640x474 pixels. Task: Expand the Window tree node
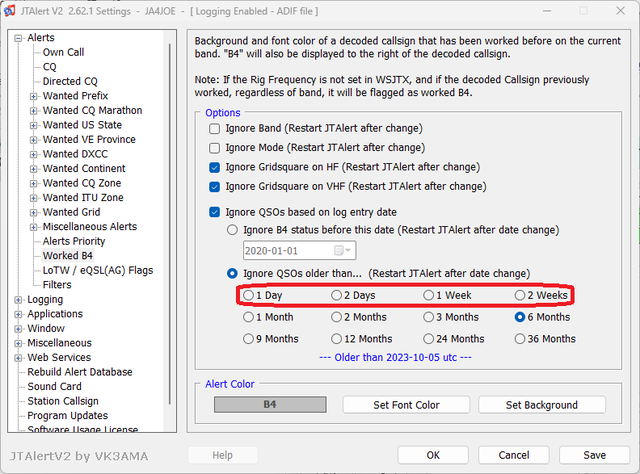tap(18, 329)
